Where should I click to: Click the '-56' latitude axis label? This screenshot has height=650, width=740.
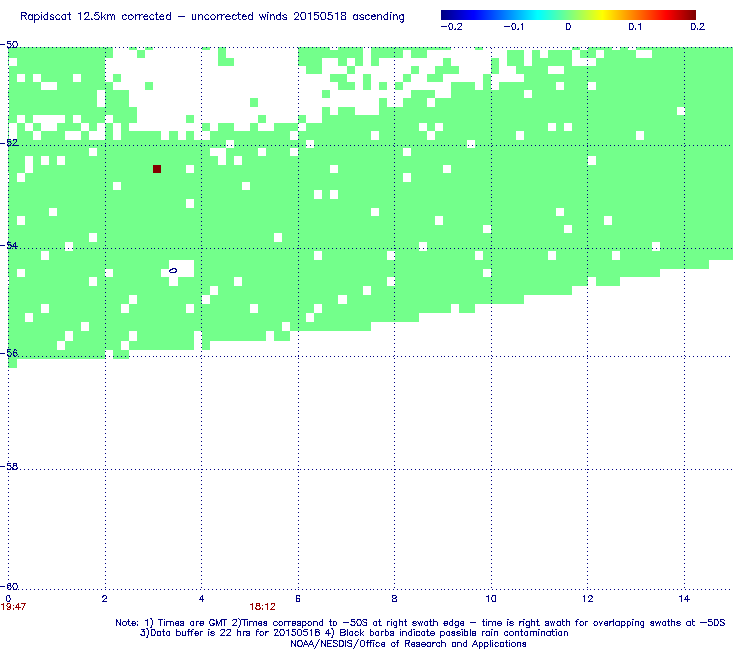pyautogui.click(x=9, y=353)
